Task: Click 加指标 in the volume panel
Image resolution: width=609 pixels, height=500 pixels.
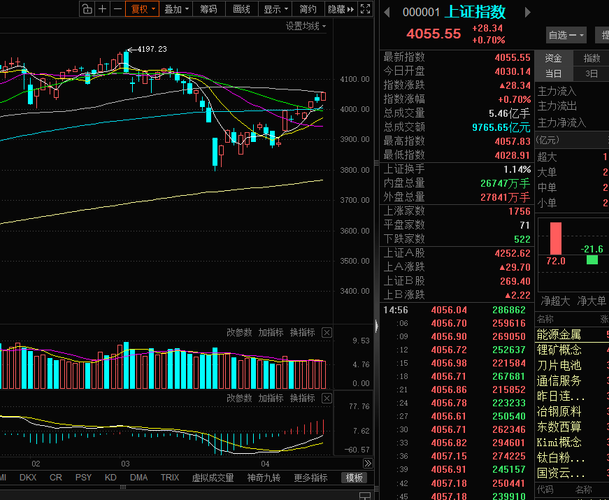Action: 271,333
